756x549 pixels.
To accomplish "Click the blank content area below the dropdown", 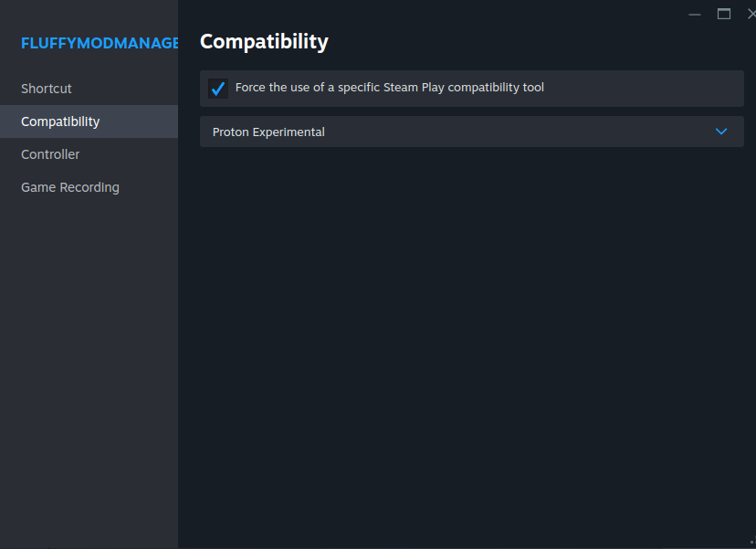I will 471,347.
